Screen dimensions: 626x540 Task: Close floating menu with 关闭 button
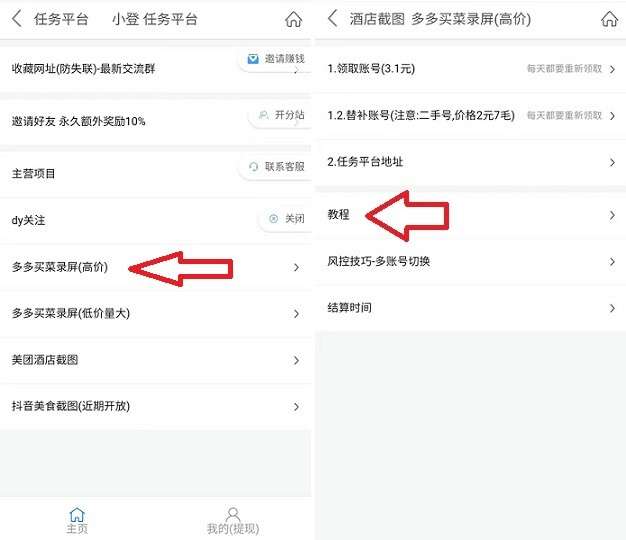pyautogui.click(x=286, y=219)
